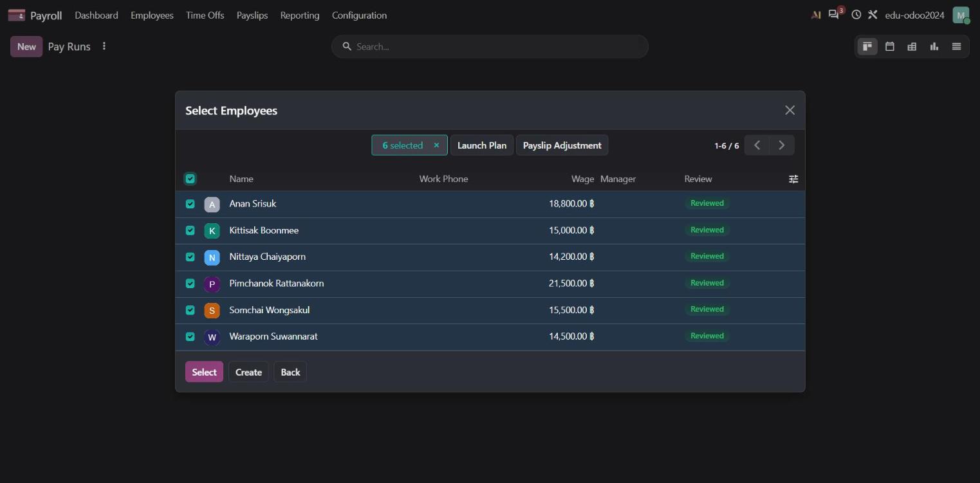Click Anan Srisuk's avatar icon
The width and height of the screenshot is (980, 483).
pyautogui.click(x=212, y=205)
